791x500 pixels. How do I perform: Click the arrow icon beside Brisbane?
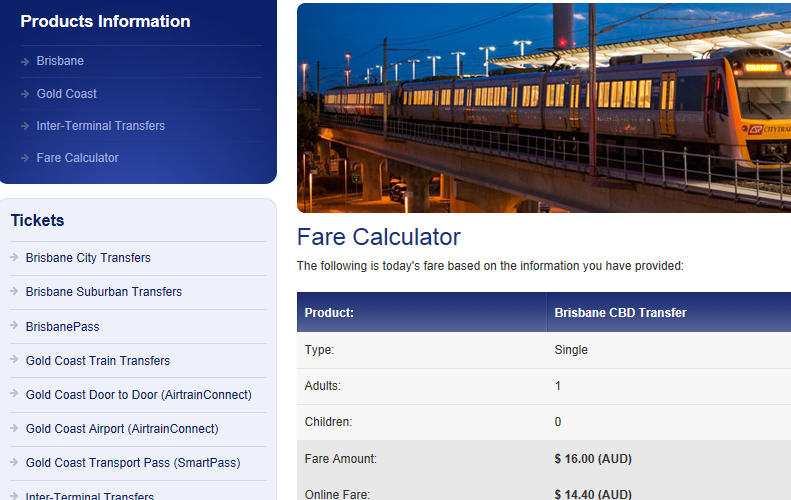pyautogui.click(x=25, y=62)
